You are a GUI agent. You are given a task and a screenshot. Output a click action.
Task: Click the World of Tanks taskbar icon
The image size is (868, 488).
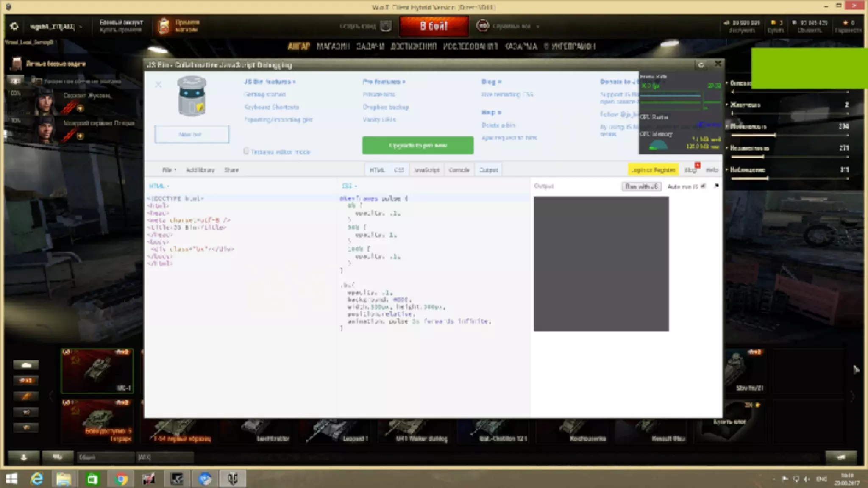click(x=233, y=479)
